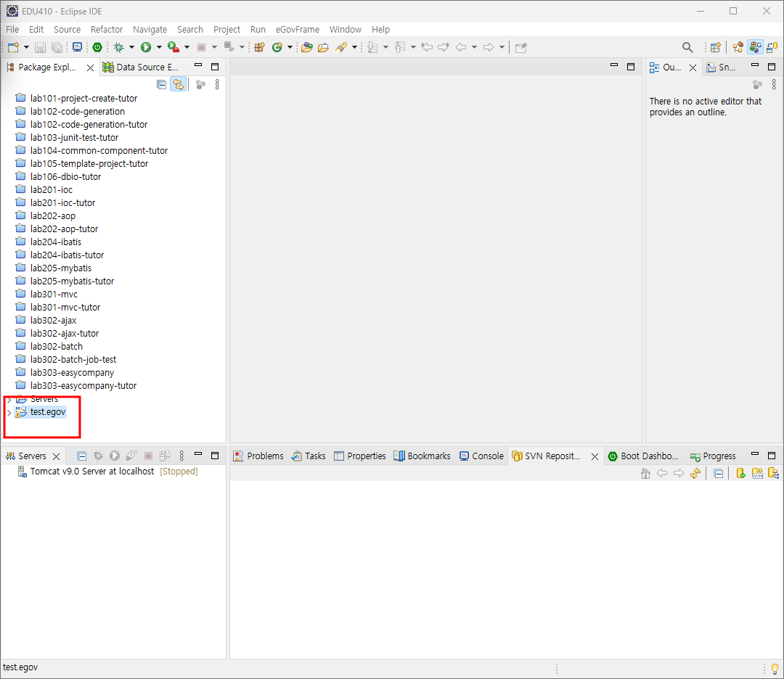Select the test.egov project
This screenshot has width=784, height=679.
point(41,412)
